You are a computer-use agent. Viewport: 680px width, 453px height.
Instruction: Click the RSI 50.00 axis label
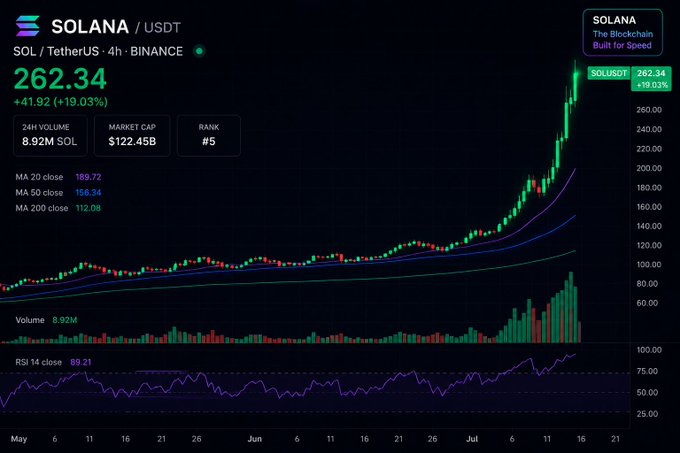click(647, 392)
